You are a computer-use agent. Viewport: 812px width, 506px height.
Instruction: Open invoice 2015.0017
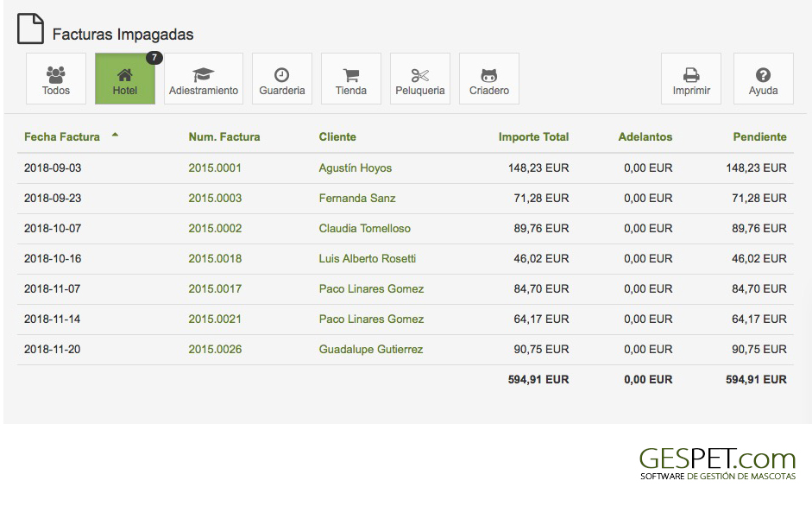pos(215,288)
